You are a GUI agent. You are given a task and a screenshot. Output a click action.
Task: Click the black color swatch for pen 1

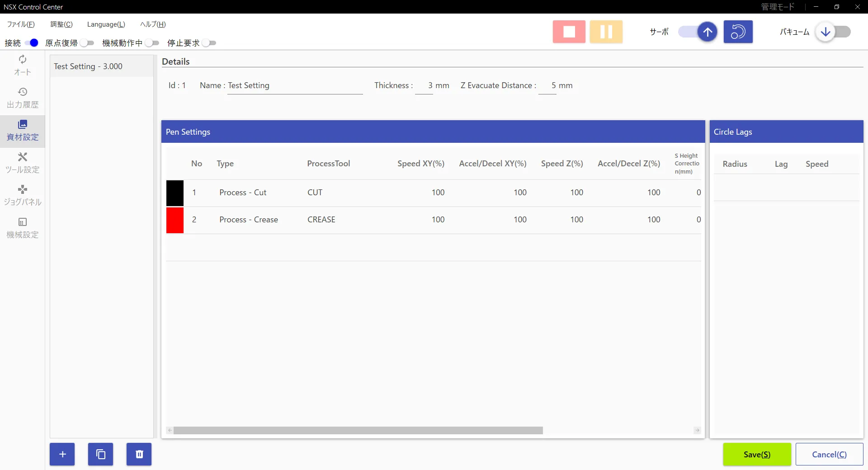tap(175, 193)
